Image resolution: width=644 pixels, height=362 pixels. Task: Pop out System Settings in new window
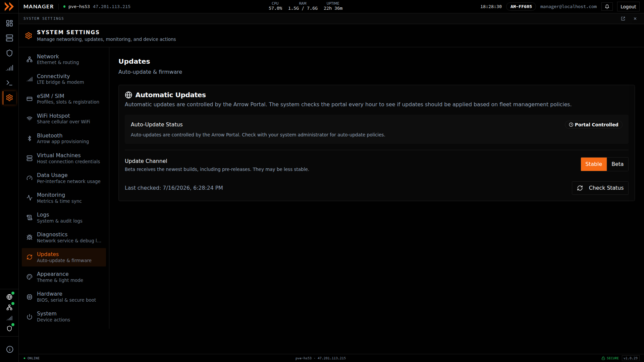[x=623, y=19]
